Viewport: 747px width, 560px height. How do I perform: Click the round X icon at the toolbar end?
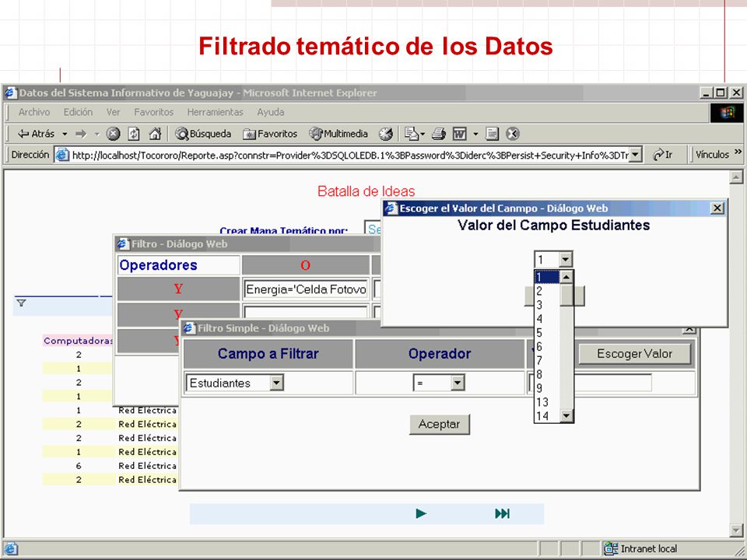tap(513, 134)
